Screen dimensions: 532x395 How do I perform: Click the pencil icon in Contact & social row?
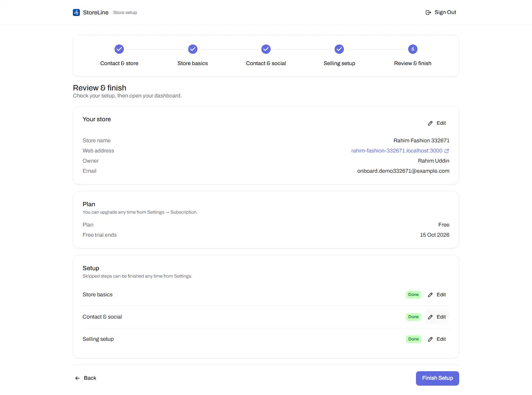[x=430, y=317]
